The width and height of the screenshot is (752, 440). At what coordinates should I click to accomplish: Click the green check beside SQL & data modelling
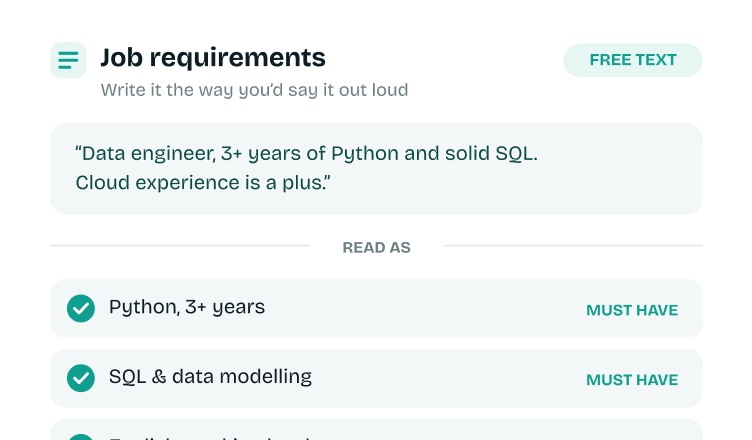81,378
